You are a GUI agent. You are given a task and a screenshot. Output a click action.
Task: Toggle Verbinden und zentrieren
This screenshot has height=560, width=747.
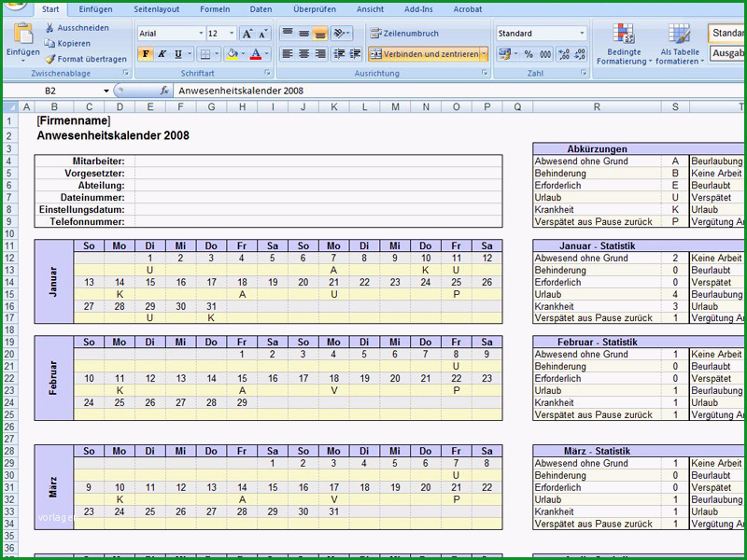(424, 54)
